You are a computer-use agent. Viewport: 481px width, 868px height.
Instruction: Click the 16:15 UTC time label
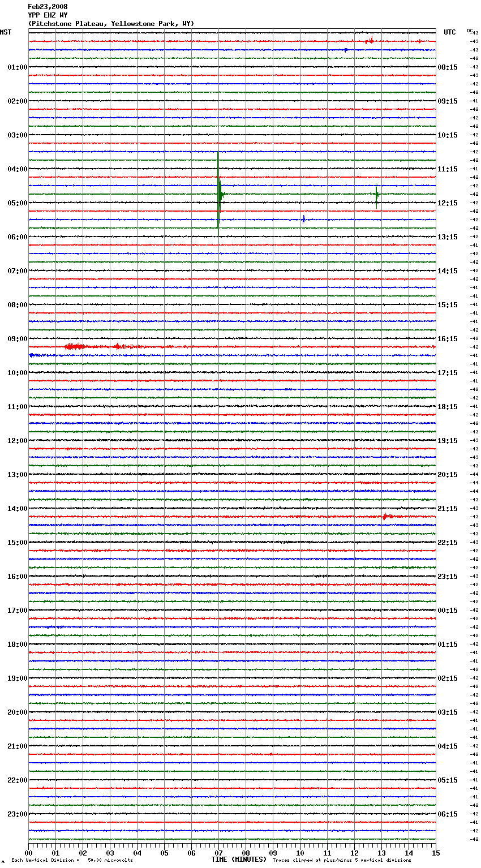tap(448, 339)
